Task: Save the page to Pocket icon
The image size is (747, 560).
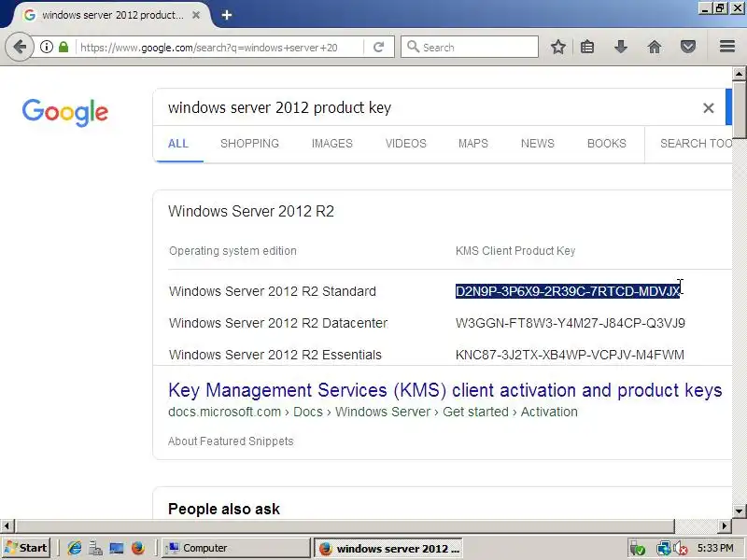Action: click(x=688, y=47)
